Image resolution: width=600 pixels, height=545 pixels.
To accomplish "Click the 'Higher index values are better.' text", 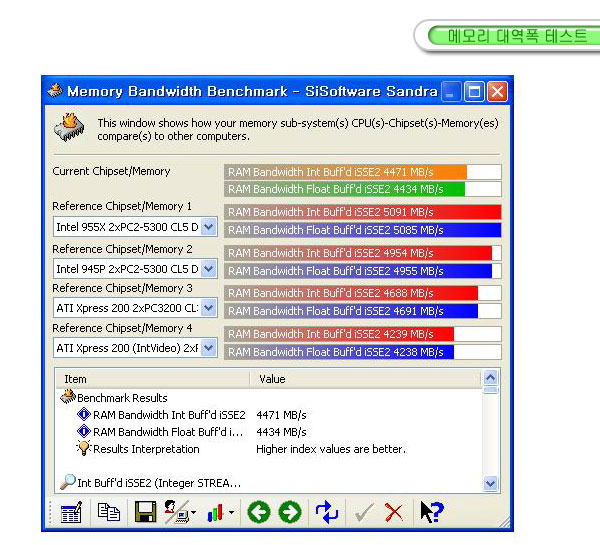I will [331, 449].
